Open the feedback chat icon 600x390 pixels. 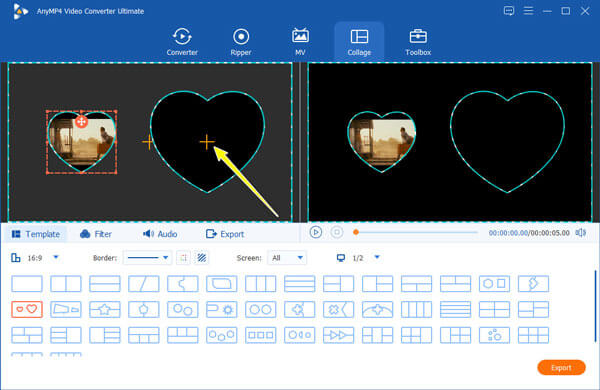point(509,11)
